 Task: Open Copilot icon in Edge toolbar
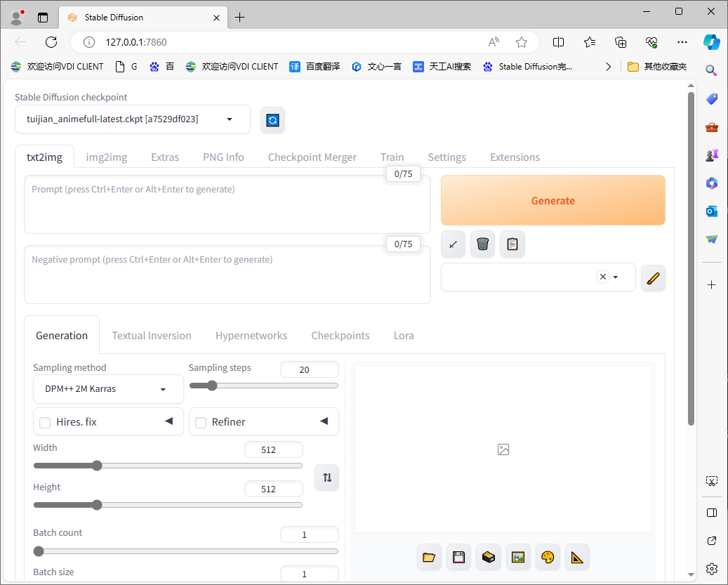(711, 42)
